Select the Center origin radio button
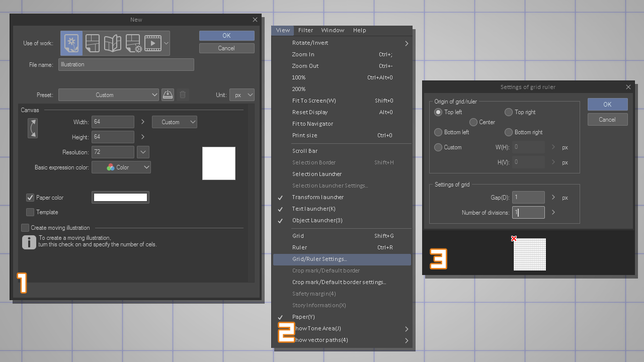 [473, 122]
